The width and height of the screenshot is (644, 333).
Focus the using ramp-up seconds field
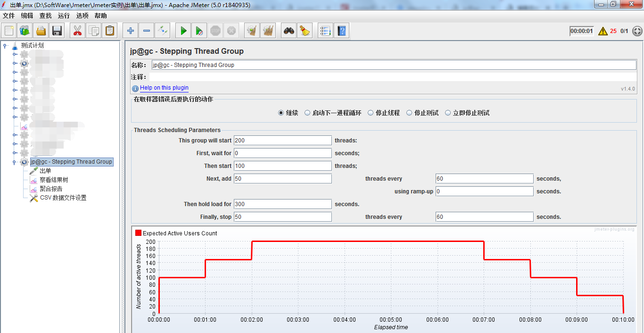click(485, 191)
